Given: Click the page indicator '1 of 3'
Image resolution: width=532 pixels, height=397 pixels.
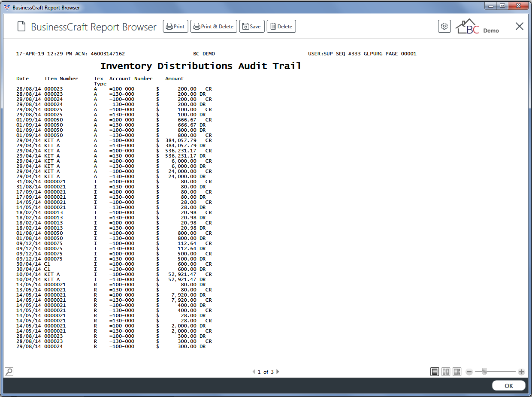Looking at the screenshot, I should [266, 372].
